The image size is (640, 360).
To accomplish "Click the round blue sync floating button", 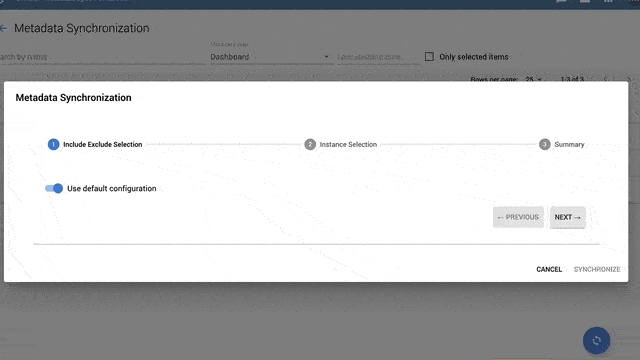I will click(x=596, y=340).
